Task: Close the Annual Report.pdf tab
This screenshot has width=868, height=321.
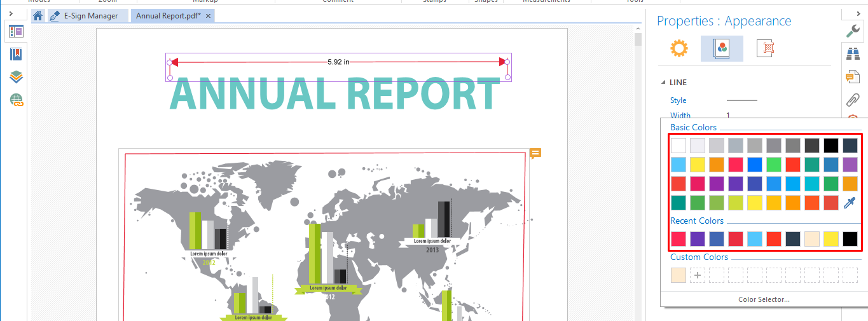Action: 208,16
